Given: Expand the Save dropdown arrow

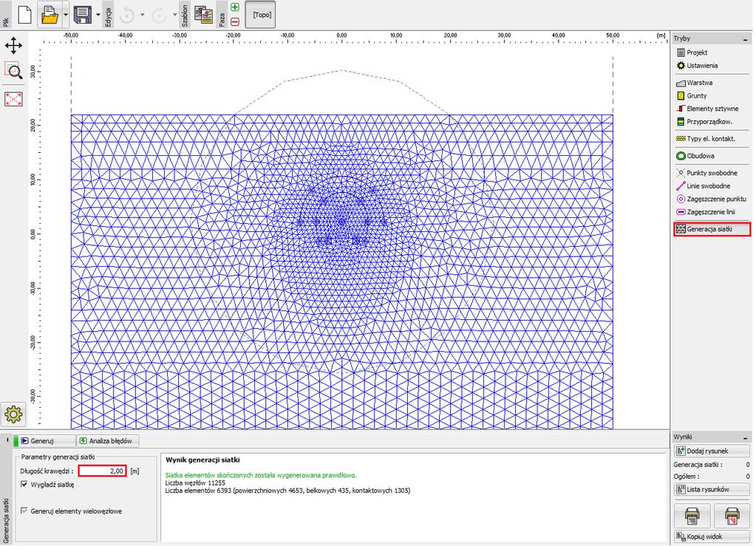Looking at the screenshot, I should click(x=98, y=15).
